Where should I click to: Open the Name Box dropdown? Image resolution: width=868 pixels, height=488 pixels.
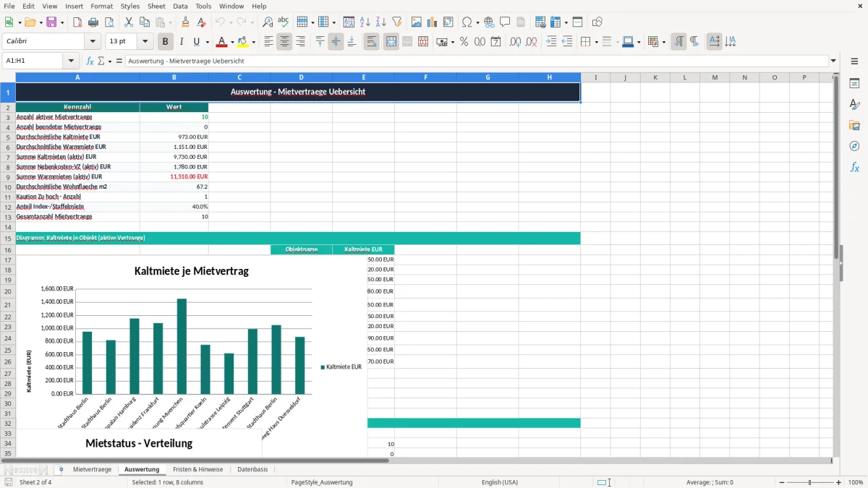(71, 61)
